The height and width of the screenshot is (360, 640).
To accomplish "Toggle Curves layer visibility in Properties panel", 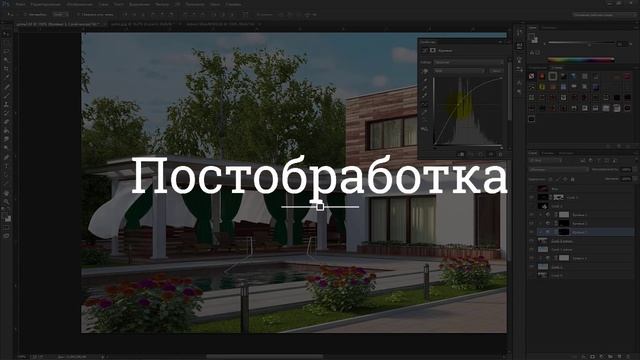I will pyautogui.click(x=491, y=154).
